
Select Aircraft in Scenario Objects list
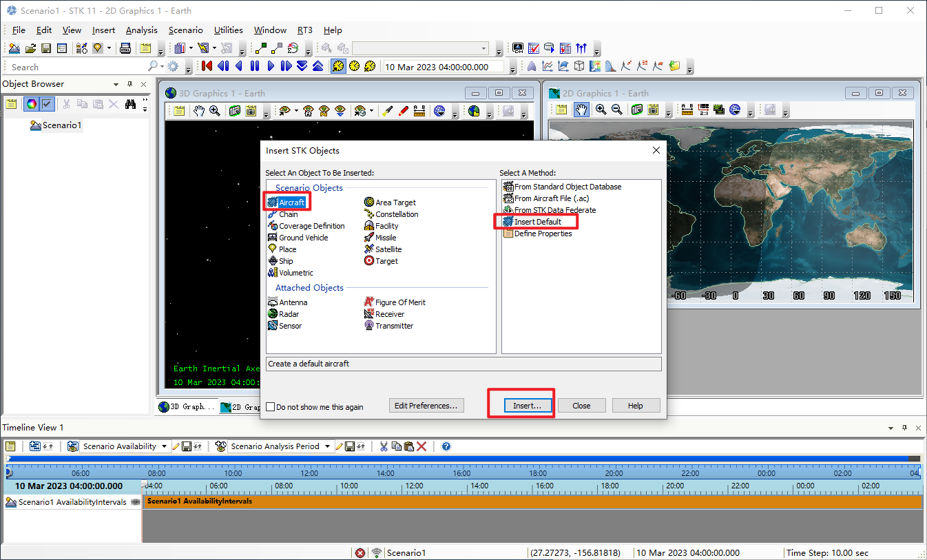click(286, 203)
